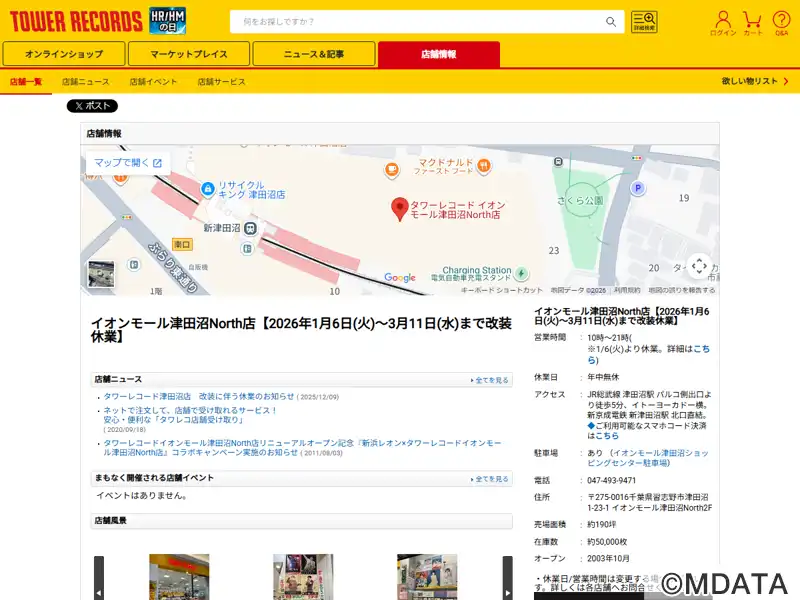800x600 pixels.
Task: Click the red Tower Records map pin
Action: coord(399,208)
